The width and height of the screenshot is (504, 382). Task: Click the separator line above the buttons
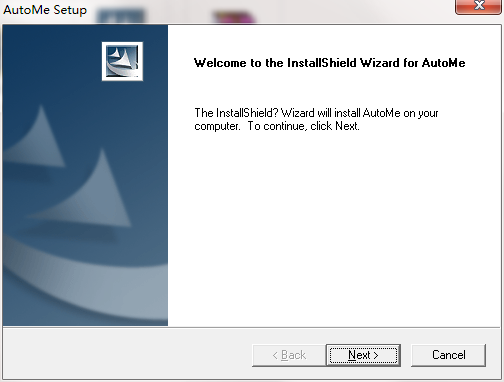252,327
